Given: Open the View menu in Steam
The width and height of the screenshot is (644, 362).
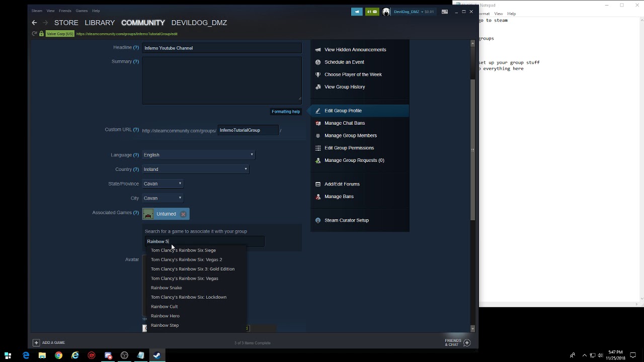Looking at the screenshot, I should [x=50, y=11].
